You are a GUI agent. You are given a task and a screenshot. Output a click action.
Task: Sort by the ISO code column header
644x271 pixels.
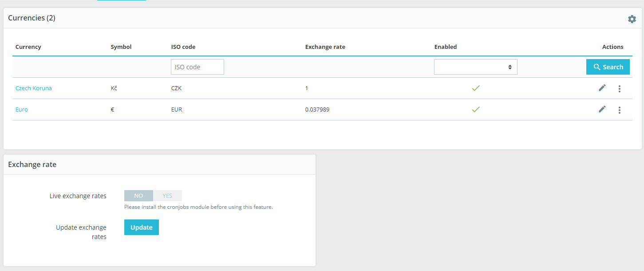click(x=183, y=47)
